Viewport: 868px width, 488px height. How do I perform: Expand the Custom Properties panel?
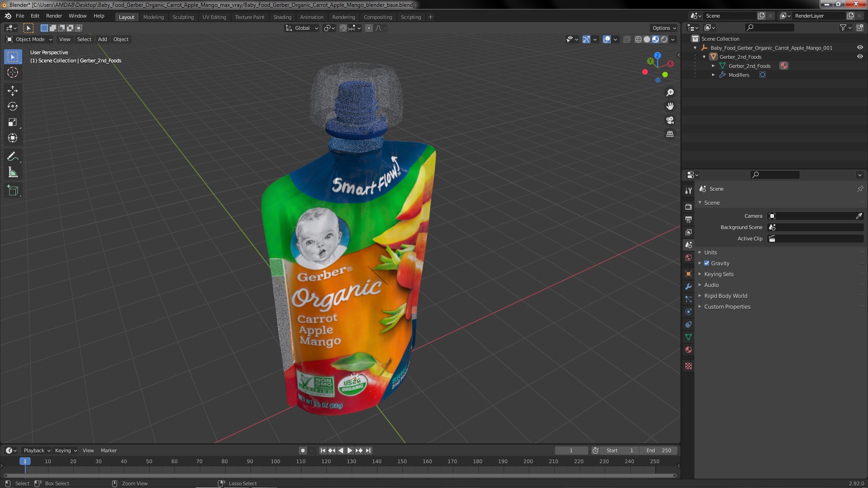click(727, 306)
